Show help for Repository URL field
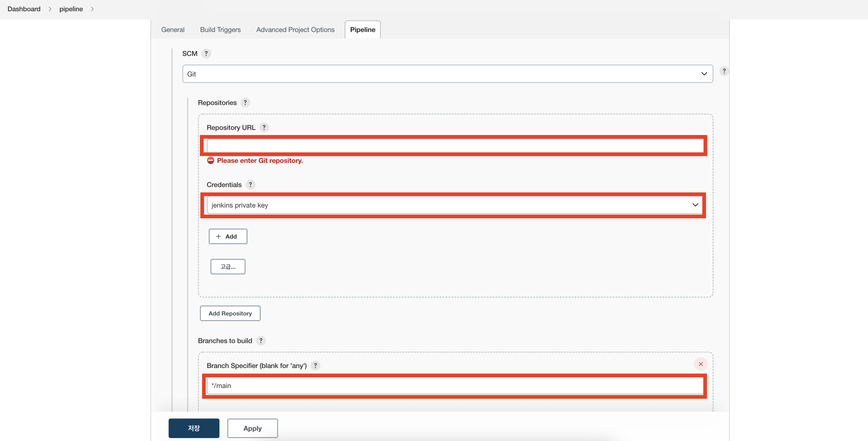The height and width of the screenshot is (441, 868). 264,127
